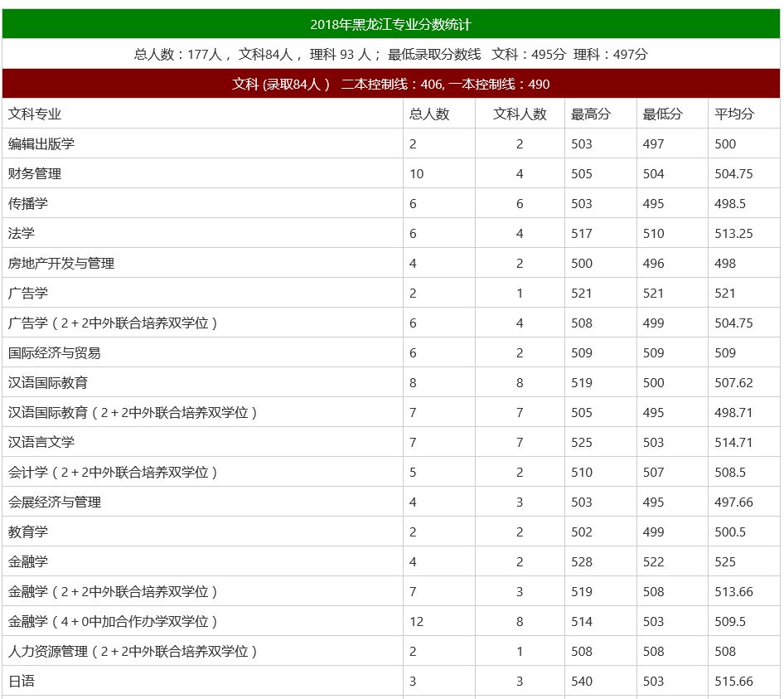Click average score 498.71
The image size is (784, 699).
tap(733, 413)
